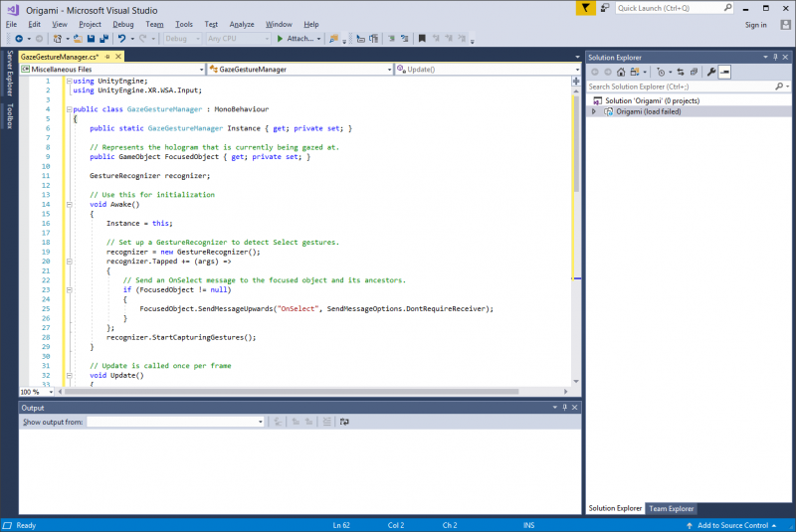Toggle auto-hide pin on the Output panel
The width and height of the screenshot is (796, 532).
pyautogui.click(x=564, y=408)
